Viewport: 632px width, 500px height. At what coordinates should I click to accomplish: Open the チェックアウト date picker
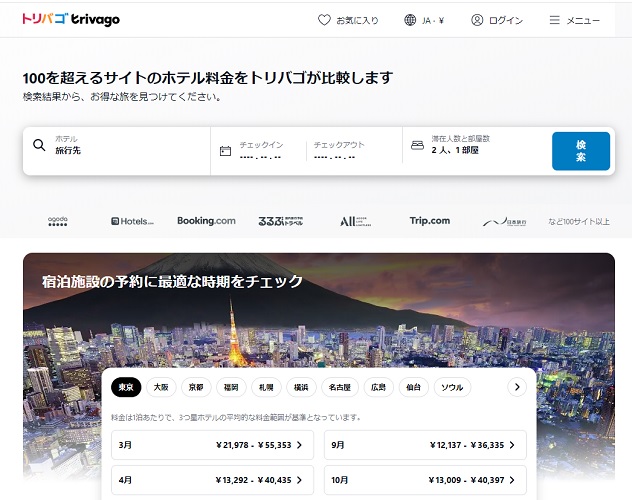[x=350, y=151]
